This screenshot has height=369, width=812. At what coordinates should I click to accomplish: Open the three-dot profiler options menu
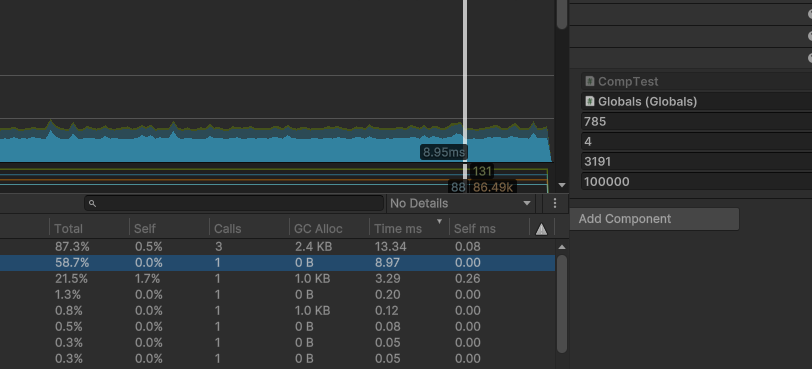point(555,203)
